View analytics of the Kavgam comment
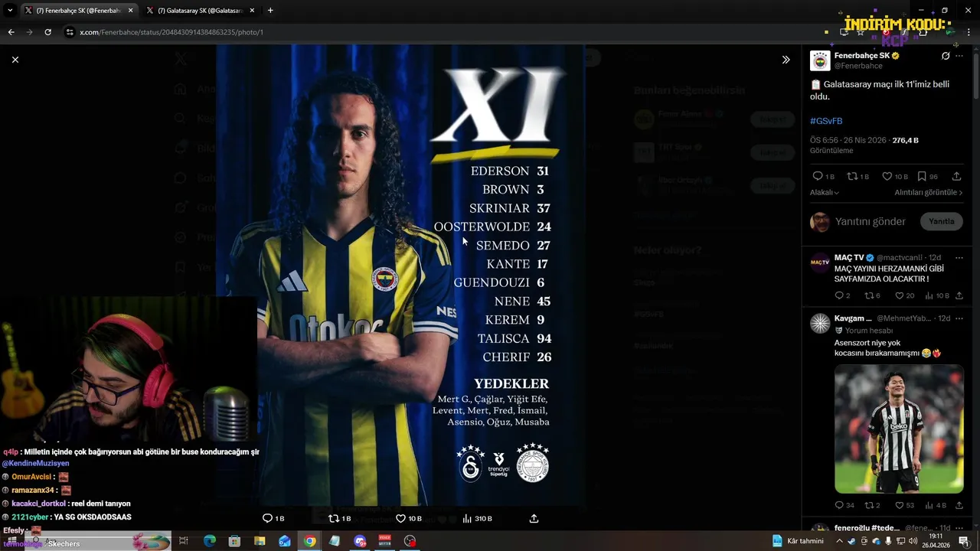980x551 pixels. (929, 505)
